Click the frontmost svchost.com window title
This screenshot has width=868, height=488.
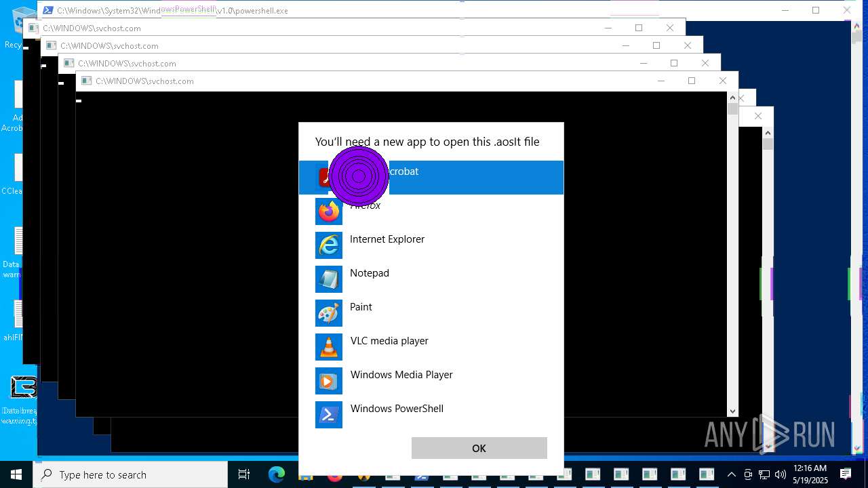(144, 81)
